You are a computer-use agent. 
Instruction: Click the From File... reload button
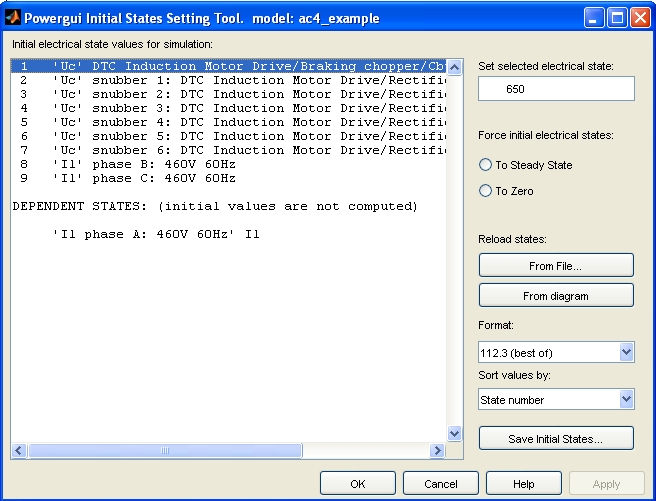(556, 265)
